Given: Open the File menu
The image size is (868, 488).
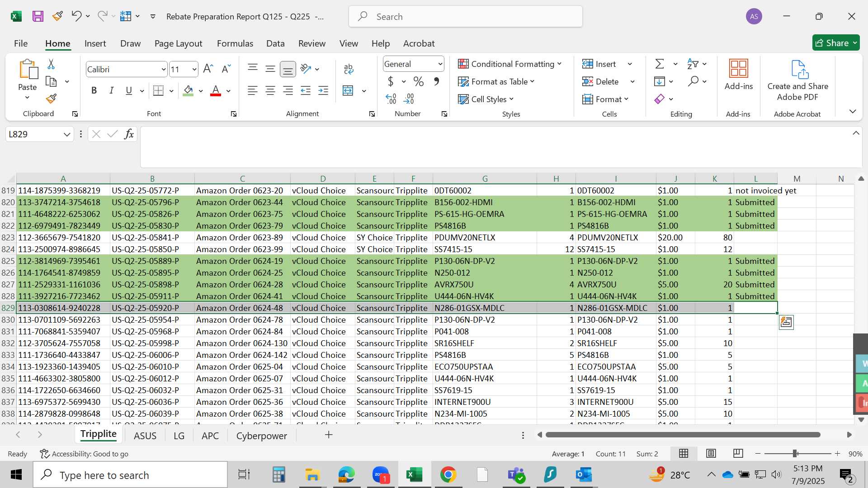Looking at the screenshot, I should click(x=21, y=43).
